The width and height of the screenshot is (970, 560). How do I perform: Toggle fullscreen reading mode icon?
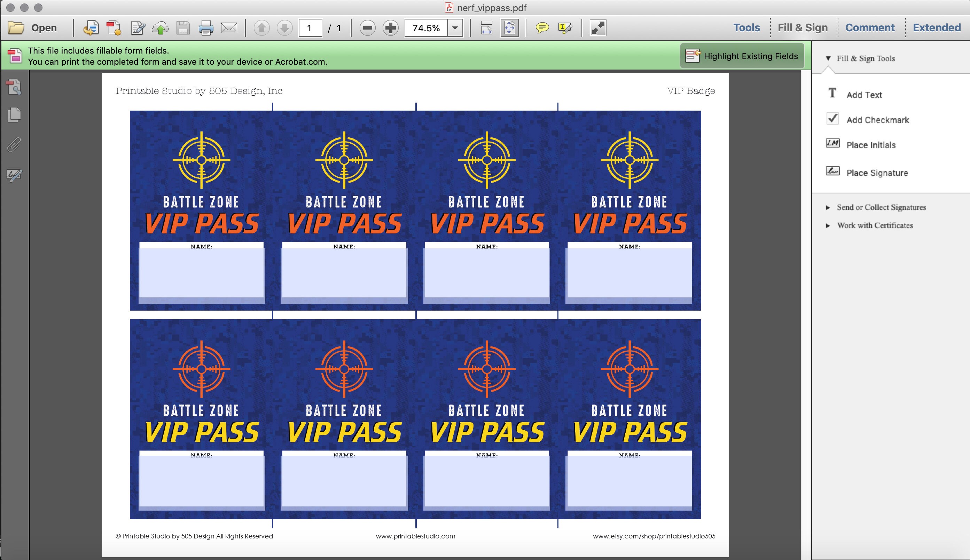click(x=597, y=27)
